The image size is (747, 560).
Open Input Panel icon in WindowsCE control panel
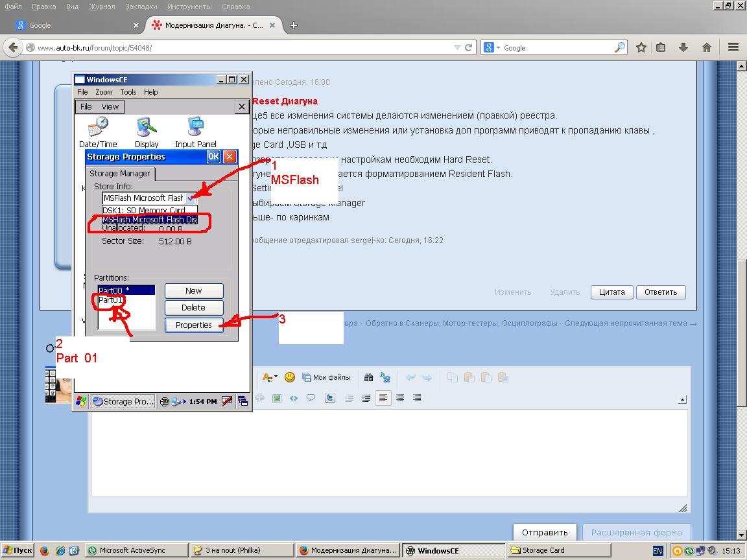tap(195, 132)
